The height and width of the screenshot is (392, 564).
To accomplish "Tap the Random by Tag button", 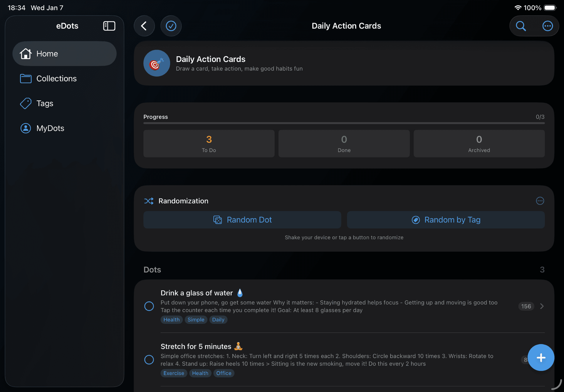I will 446,220.
